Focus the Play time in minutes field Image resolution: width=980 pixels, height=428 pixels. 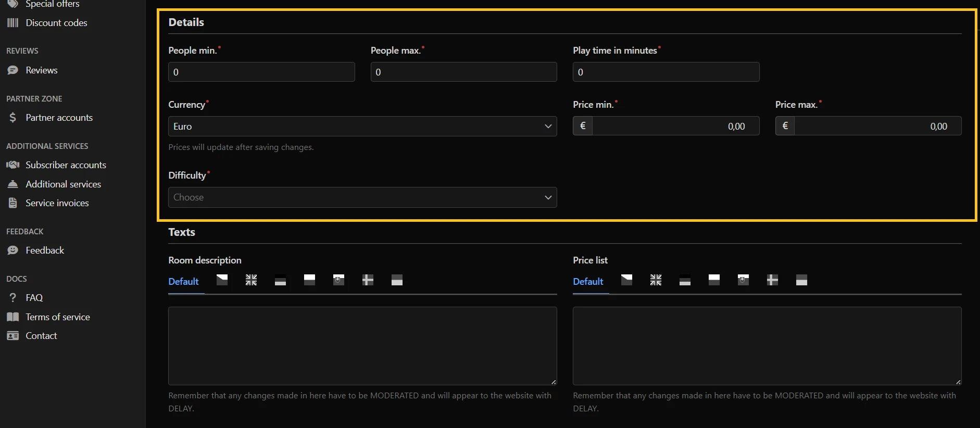(x=665, y=72)
